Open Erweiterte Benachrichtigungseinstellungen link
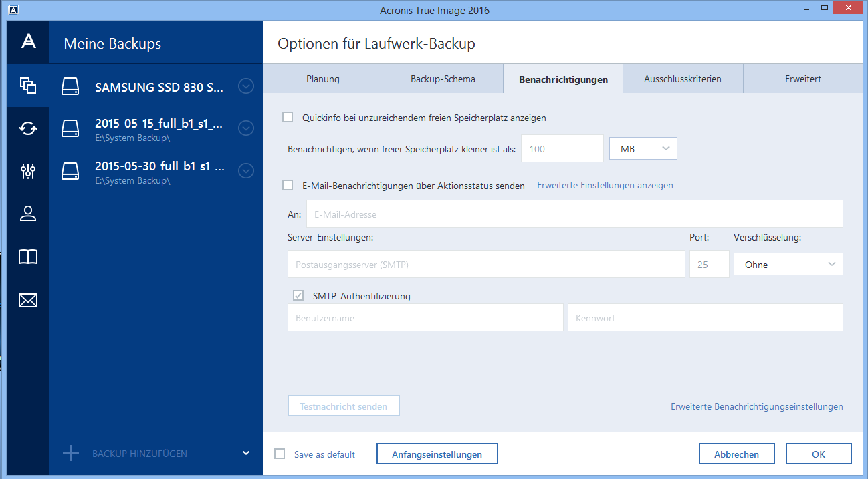 (x=756, y=406)
